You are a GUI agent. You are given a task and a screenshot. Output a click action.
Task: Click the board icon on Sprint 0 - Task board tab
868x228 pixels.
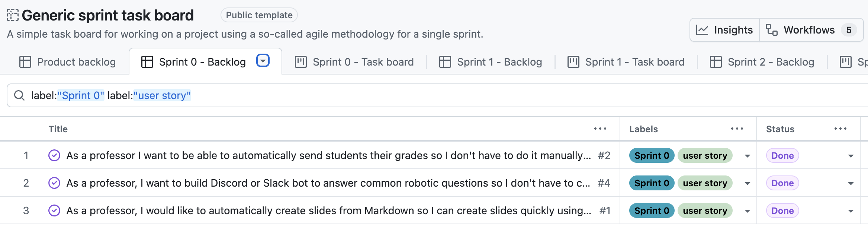click(x=301, y=61)
